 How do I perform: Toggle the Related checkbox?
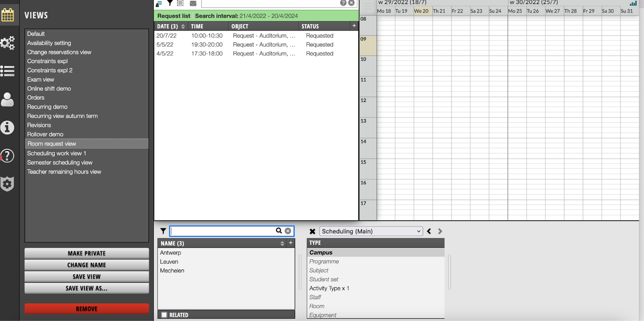pyautogui.click(x=164, y=315)
